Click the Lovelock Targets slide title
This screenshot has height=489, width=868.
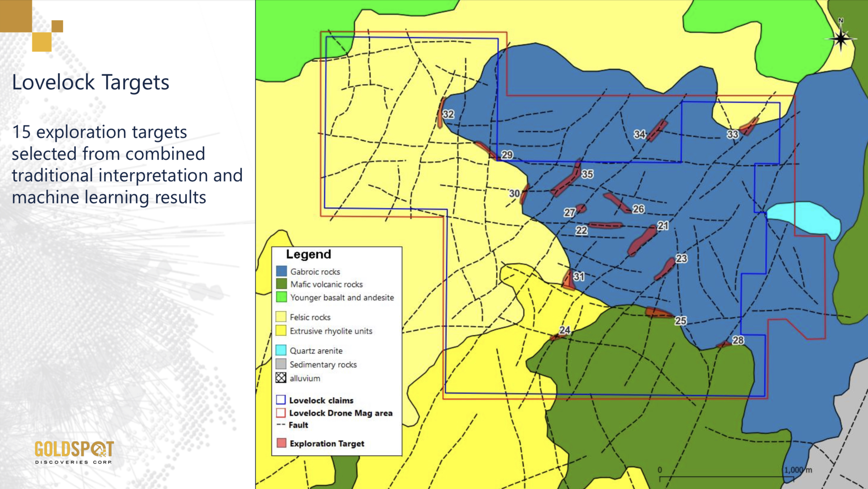[x=91, y=82]
